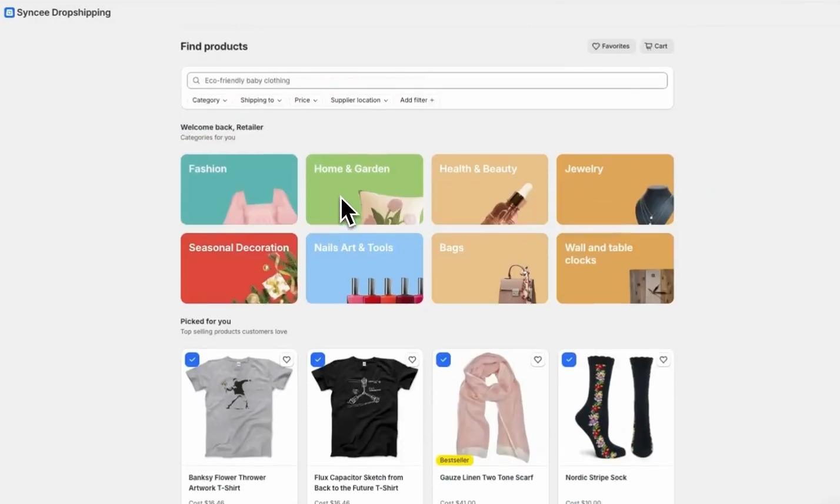
Task: Click the Add filter option
Action: click(416, 100)
